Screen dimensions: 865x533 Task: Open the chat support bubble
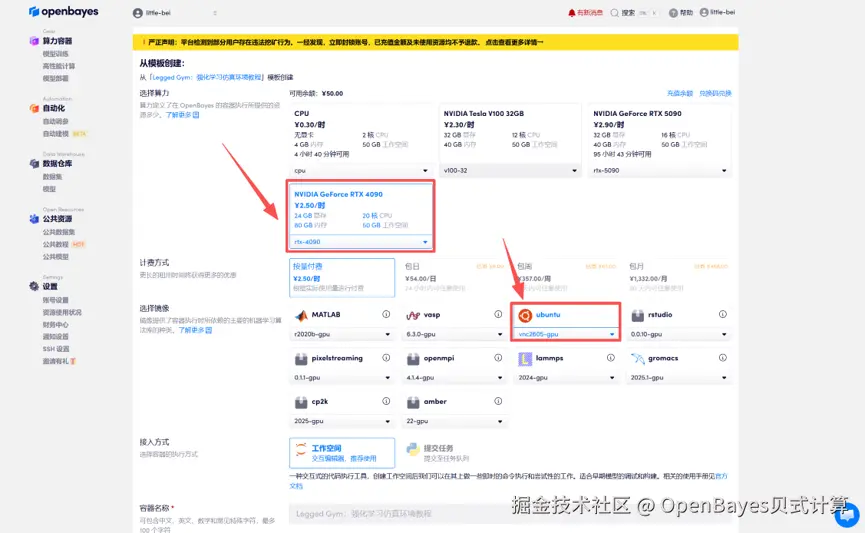847,514
